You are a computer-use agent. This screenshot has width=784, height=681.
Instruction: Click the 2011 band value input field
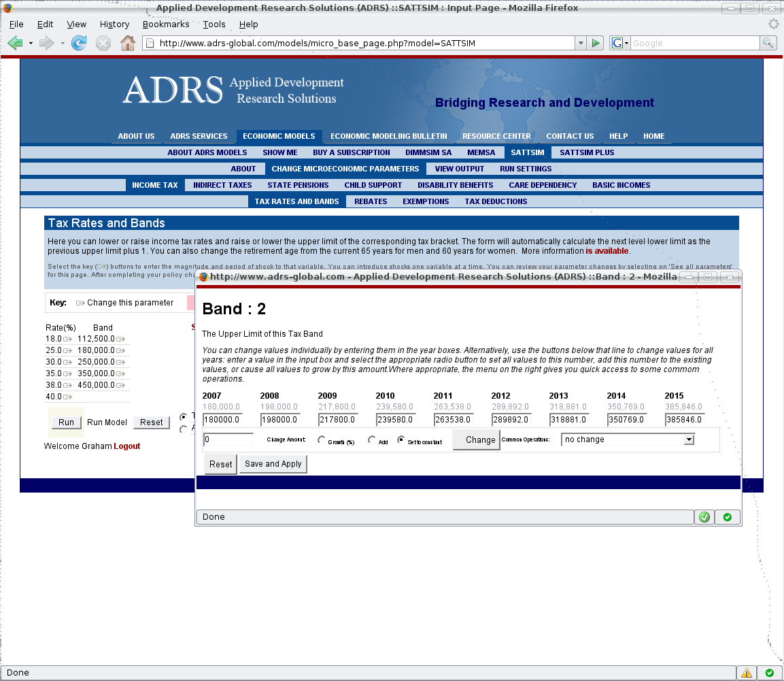pos(453,420)
